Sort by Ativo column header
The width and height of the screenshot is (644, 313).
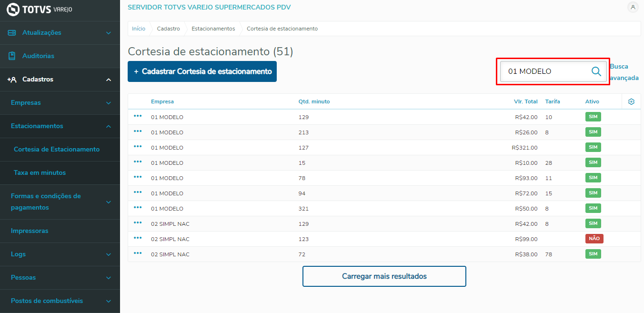(592, 101)
